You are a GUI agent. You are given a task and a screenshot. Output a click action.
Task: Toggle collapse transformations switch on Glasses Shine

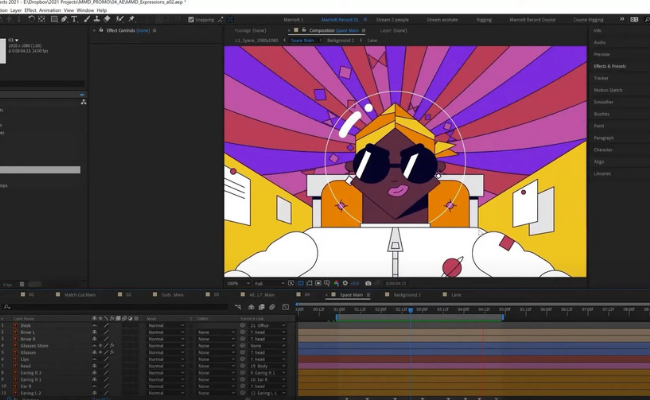coord(100,346)
